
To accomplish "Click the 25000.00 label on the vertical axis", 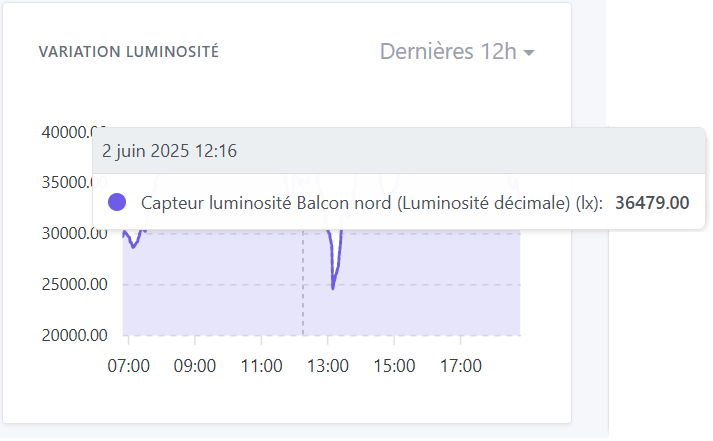I will 69,285.
